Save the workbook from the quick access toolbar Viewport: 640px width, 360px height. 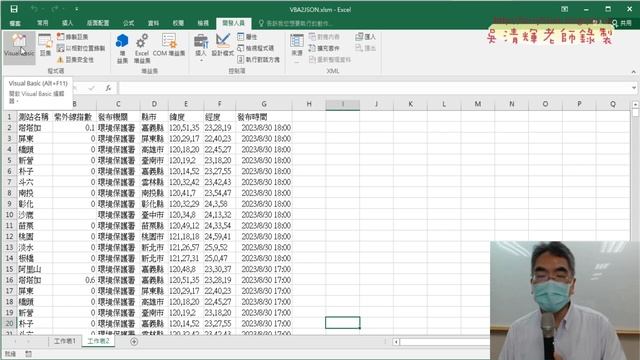coord(14,9)
